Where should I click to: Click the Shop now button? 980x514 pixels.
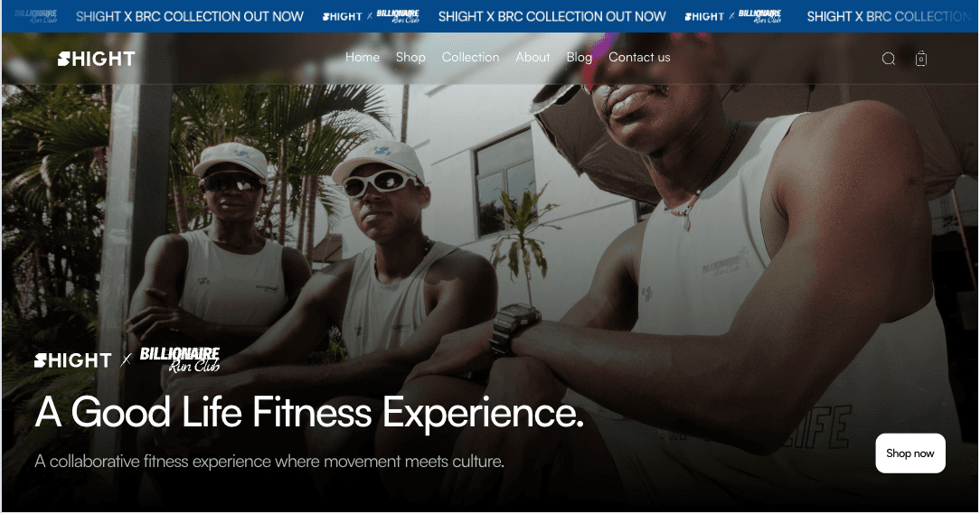[910, 453]
